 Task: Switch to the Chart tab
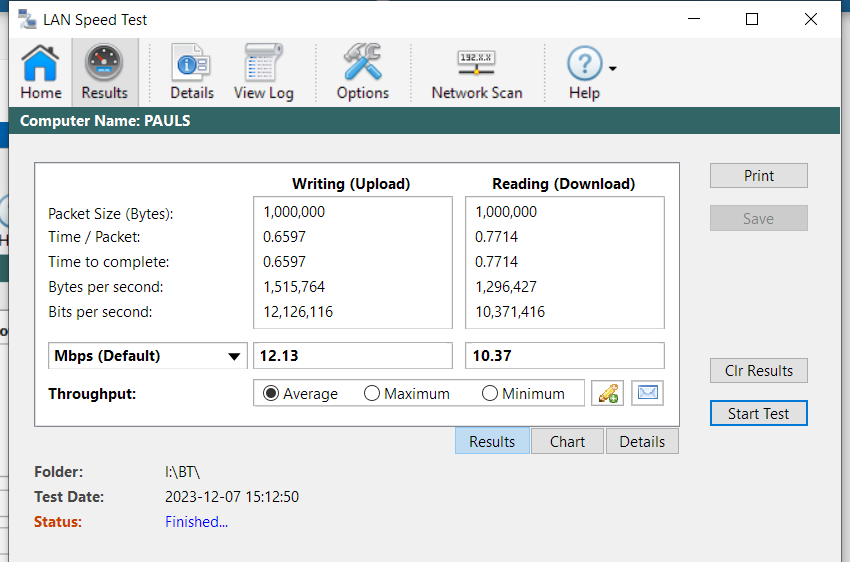pos(567,442)
